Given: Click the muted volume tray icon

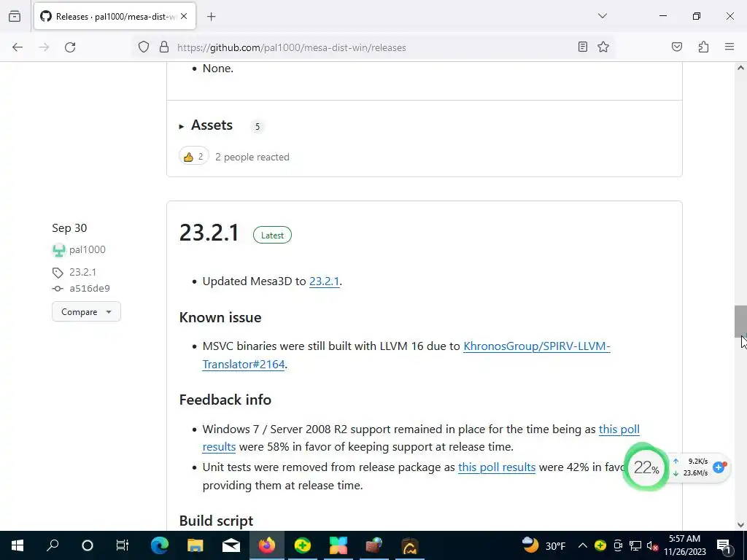Looking at the screenshot, I should pyautogui.click(x=653, y=545).
